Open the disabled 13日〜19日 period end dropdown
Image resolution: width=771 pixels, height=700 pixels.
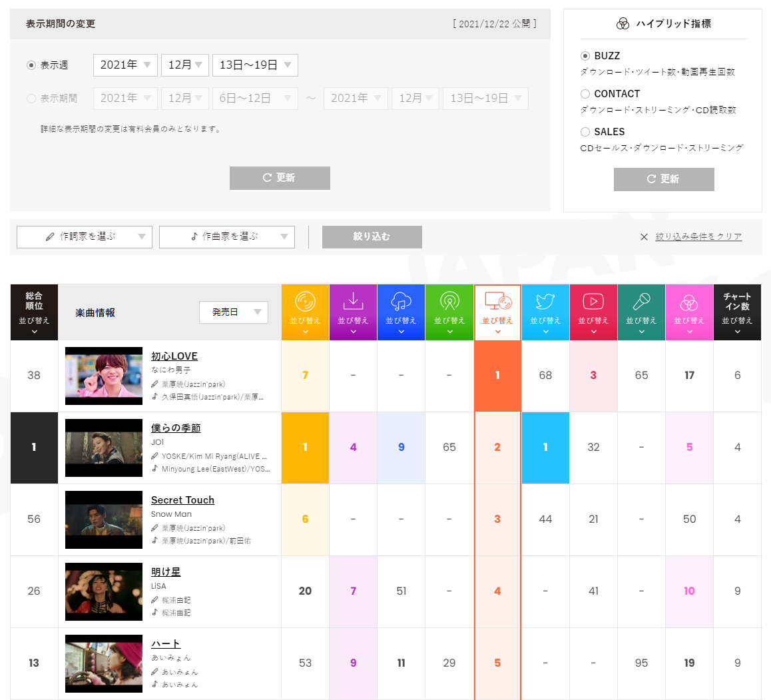pyautogui.click(x=485, y=99)
